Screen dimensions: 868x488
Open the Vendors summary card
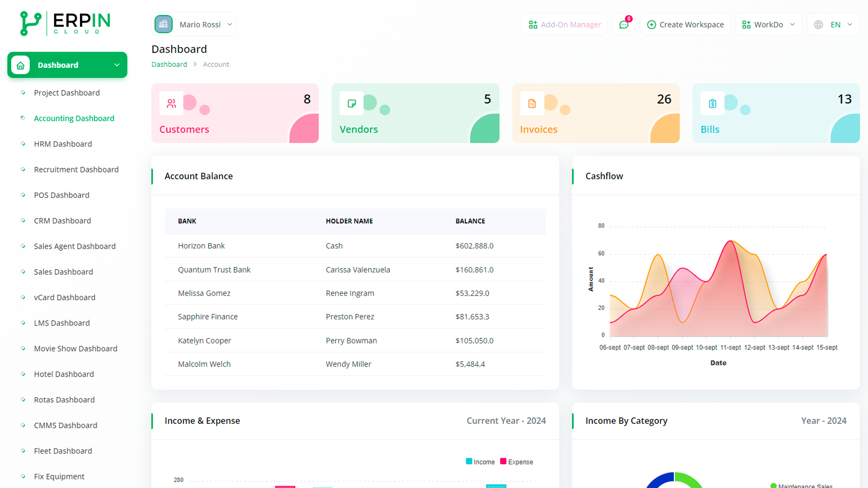415,113
